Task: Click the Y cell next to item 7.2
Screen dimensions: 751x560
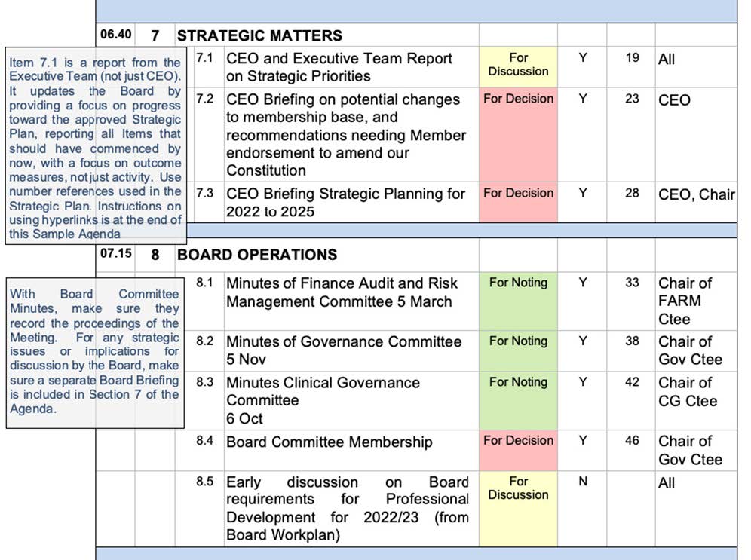Action: [581, 99]
